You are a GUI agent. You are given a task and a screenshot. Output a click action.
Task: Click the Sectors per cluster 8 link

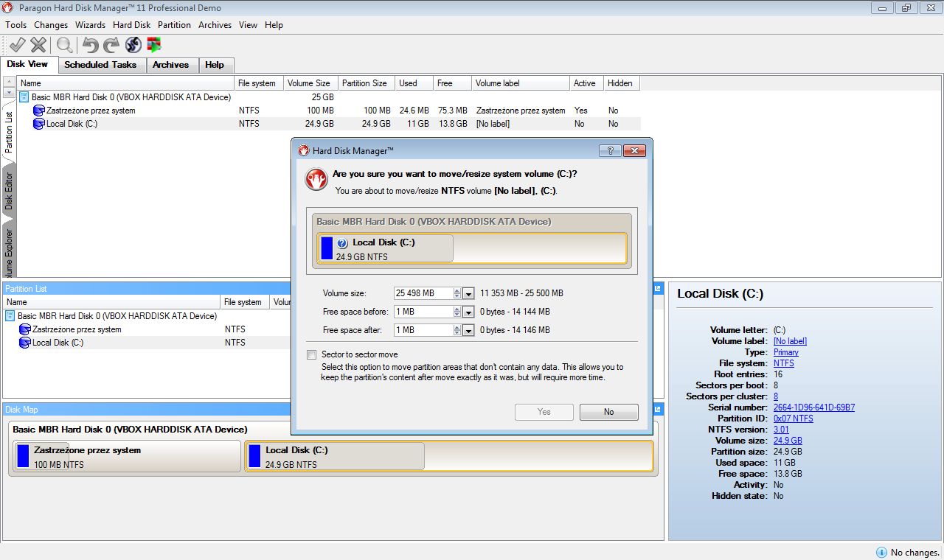(x=776, y=396)
